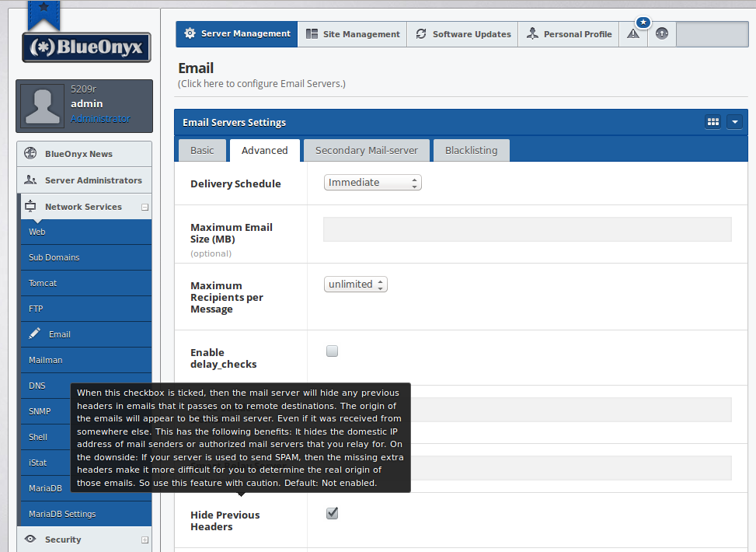Click the BlueOnyx News sidebar item
Image resolution: width=756 pixels, height=552 pixels.
[85, 154]
